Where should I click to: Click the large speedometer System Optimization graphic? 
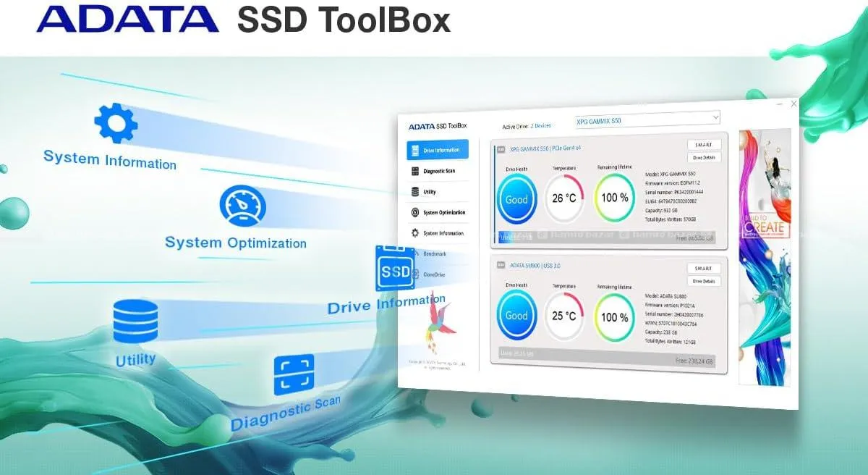coord(238,206)
